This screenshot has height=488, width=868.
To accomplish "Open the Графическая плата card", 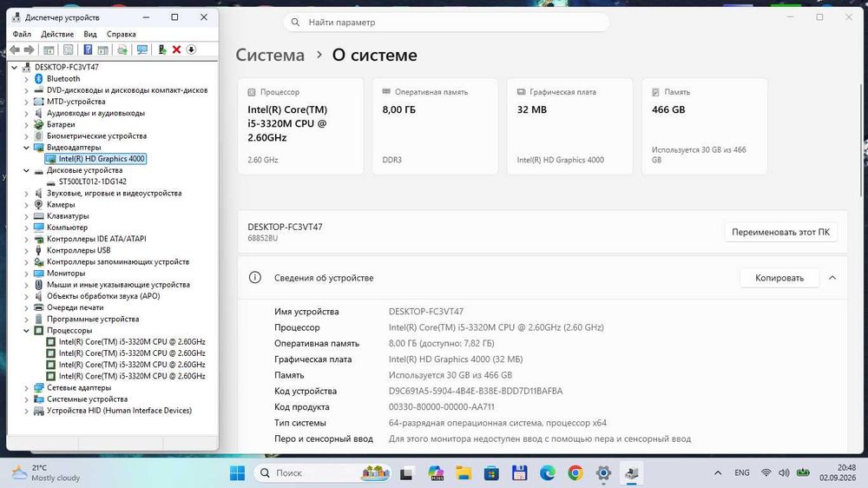I will (569, 126).
